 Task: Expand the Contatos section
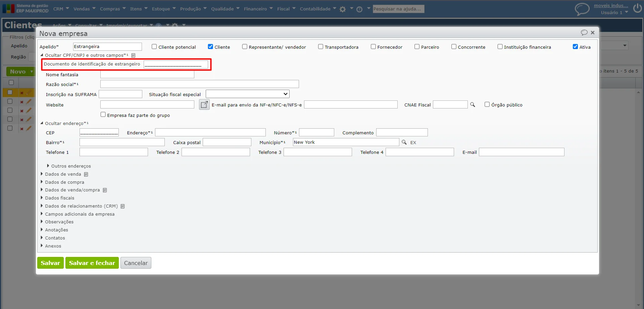pos(42,238)
